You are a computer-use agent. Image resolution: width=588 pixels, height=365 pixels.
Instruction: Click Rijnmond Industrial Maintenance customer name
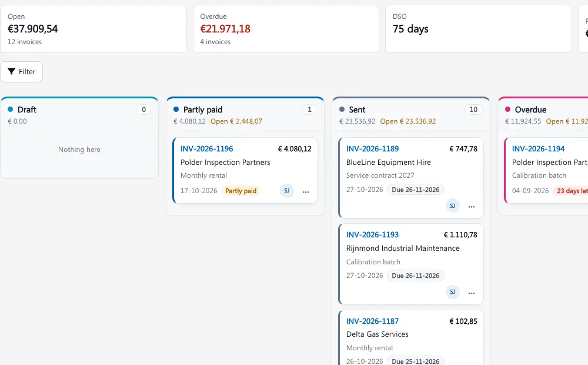[x=403, y=248]
